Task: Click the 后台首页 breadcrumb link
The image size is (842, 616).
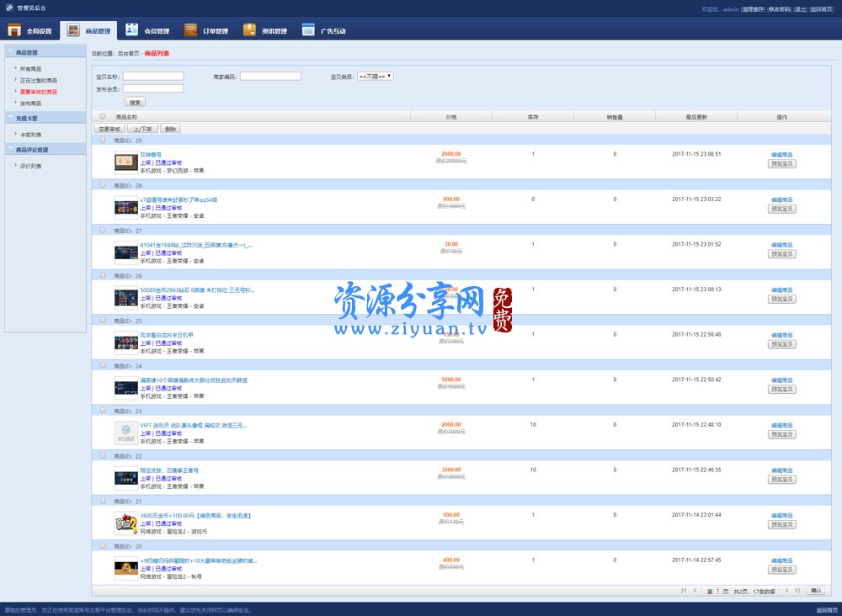Action: point(128,53)
